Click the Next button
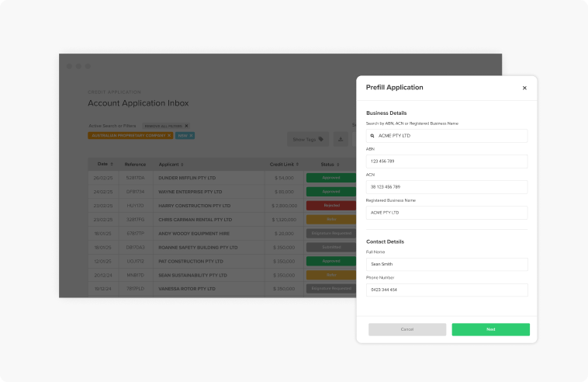Screen dimensions: 588x382 click(490, 329)
